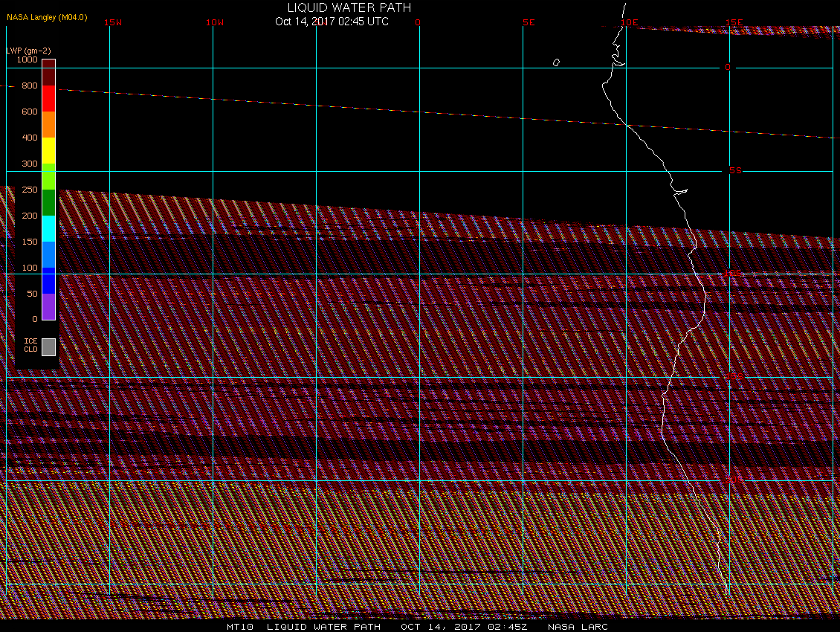Image resolution: width=840 pixels, height=632 pixels.
Task: Click the '1000' colorbar scale value
Action: click(x=27, y=59)
